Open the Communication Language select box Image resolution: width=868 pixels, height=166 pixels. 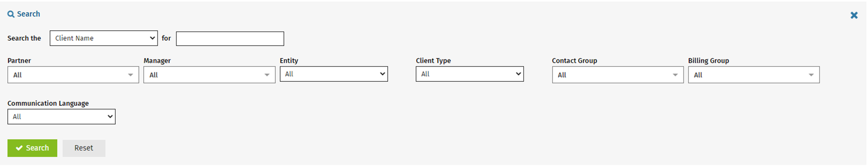pyautogui.click(x=61, y=117)
